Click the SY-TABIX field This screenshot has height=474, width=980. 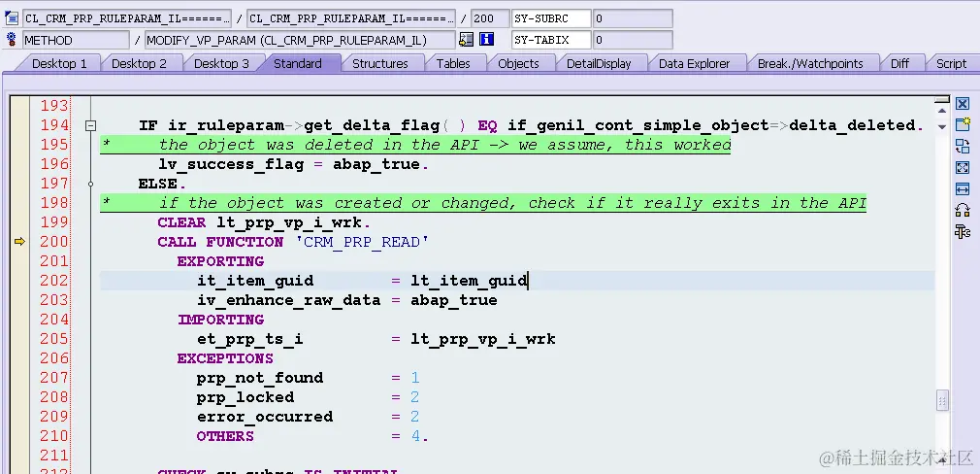coord(551,40)
